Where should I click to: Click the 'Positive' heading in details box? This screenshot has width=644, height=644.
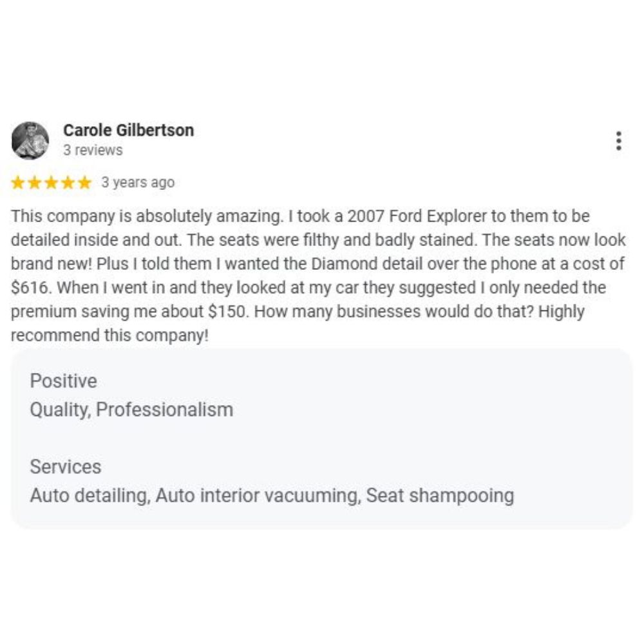(63, 381)
